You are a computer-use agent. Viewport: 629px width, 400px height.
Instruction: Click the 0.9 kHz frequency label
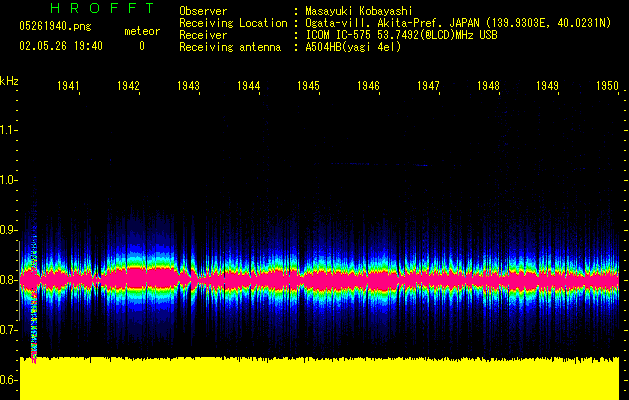tap(8, 230)
